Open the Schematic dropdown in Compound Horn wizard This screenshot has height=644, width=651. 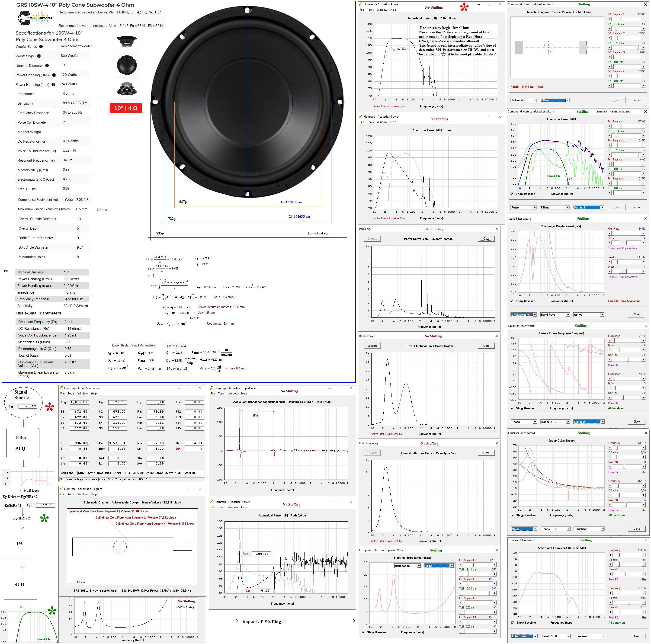524,100
